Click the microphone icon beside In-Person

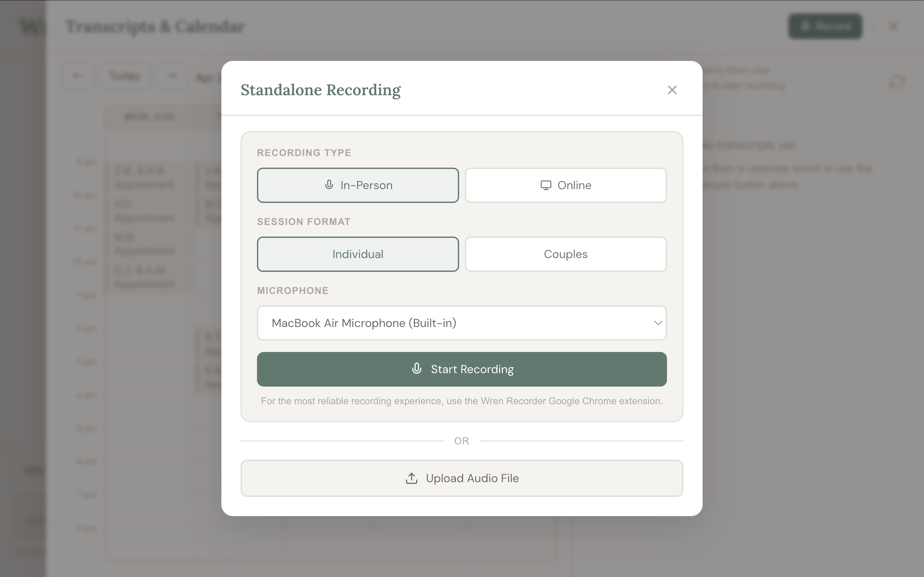point(329,185)
